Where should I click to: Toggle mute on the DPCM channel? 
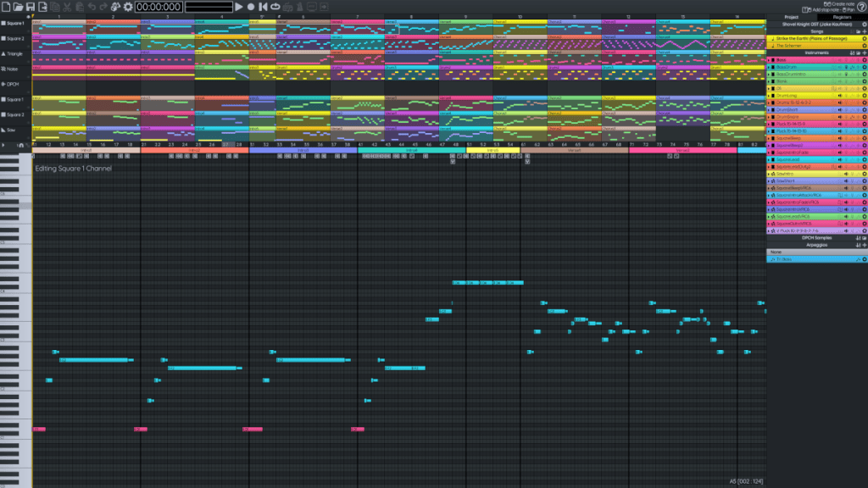3,84
